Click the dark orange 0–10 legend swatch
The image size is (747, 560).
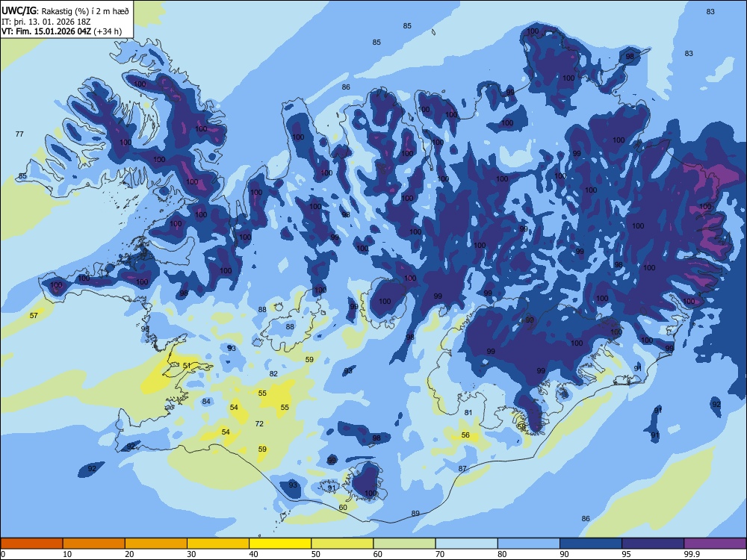click(31, 544)
